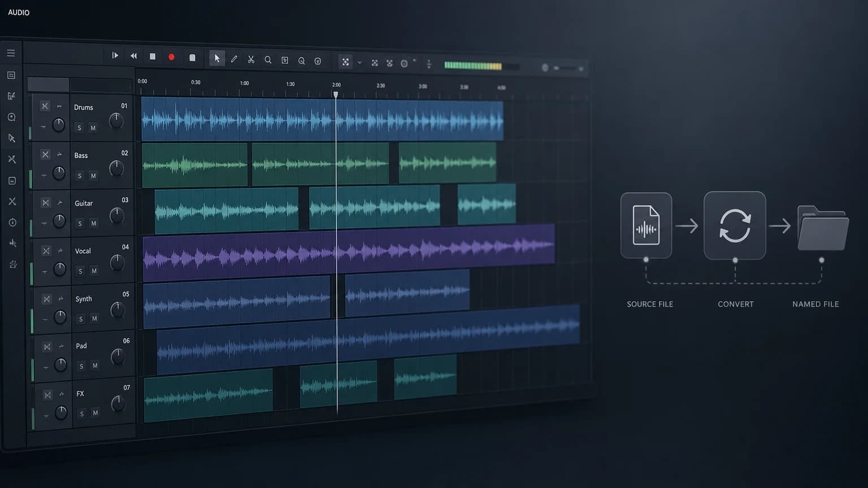Expand the chevron dropdown beside the snap icon
This screenshot has width=868, height=488.
point(359,63)
